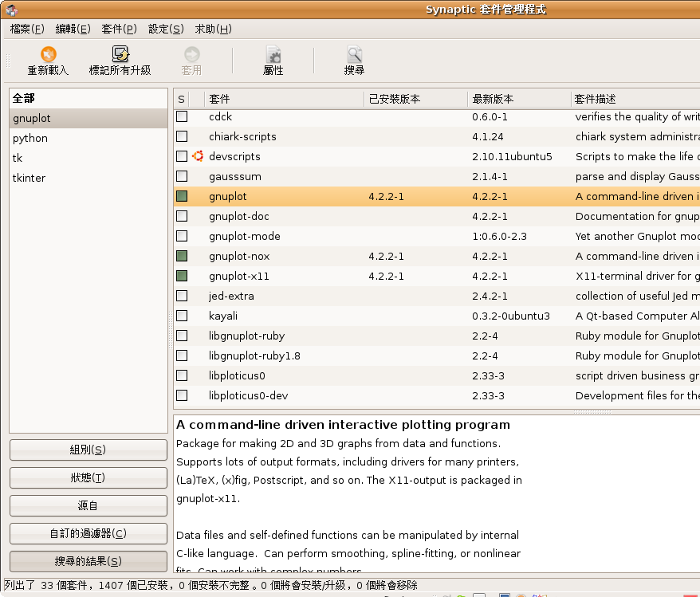Screen dimensions: 700x597
Task: Open the Help (求助) menu
Action: (x=214, y=29)
